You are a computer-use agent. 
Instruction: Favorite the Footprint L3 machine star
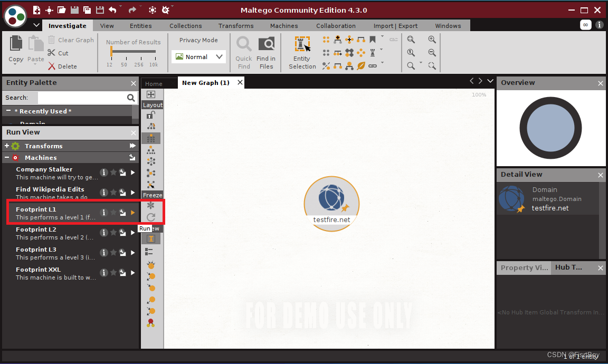click(x=113, y=252)
